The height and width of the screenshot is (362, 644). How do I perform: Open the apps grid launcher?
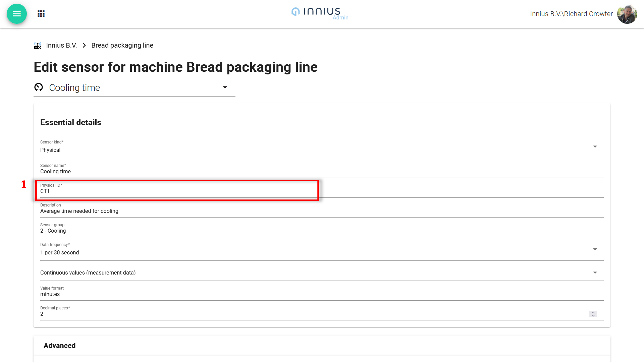point(41,14)
